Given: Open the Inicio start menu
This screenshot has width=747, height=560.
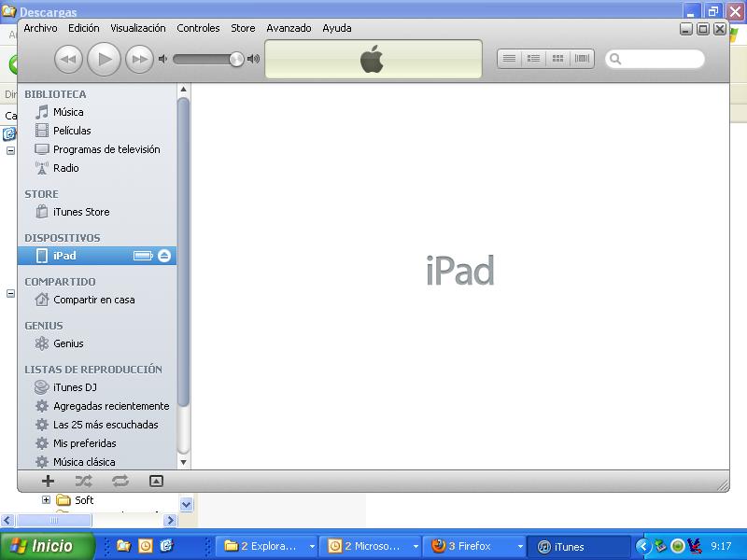Looking at the screenshot, I should point(47,546).
